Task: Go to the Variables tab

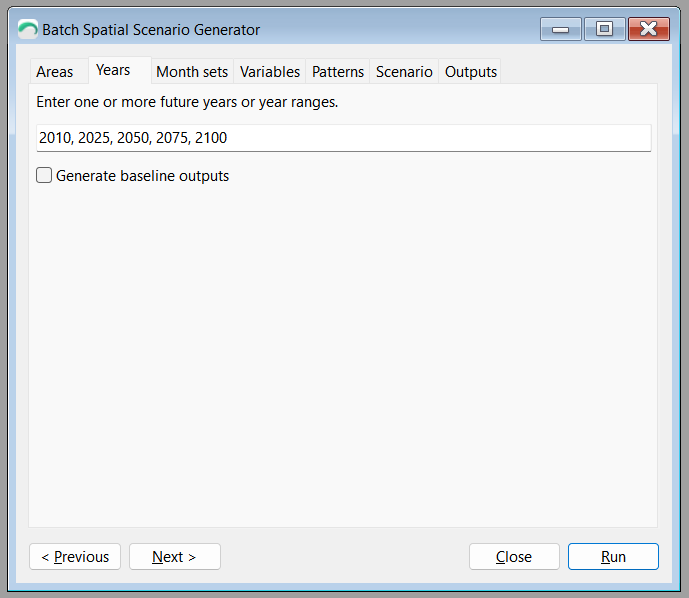Action: click(270, 71)
